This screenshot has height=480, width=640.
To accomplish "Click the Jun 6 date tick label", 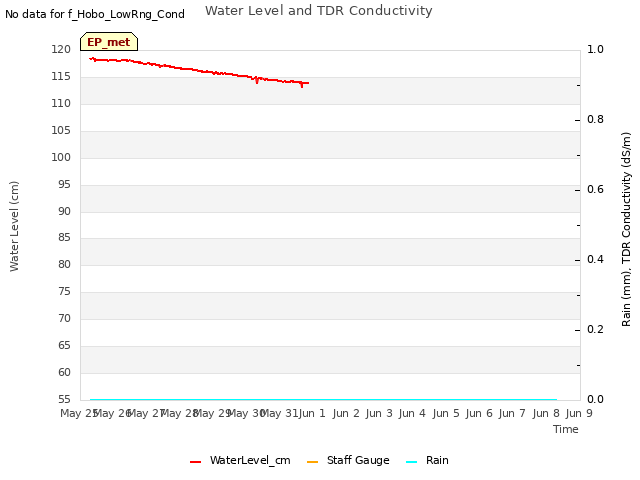I will (x=479, y=413).
